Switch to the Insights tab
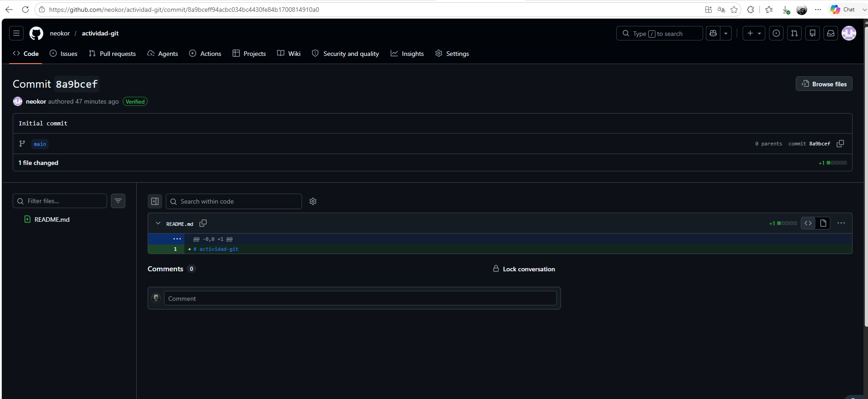868x399 pixels. pos(407,54)
